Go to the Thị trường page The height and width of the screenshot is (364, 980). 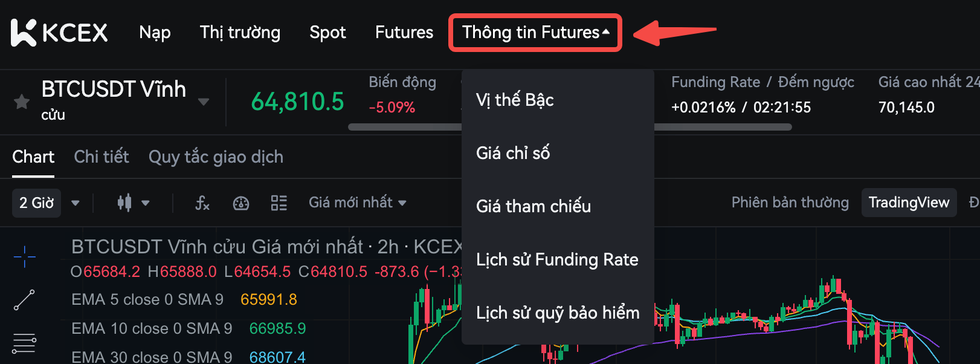(240, 33)
